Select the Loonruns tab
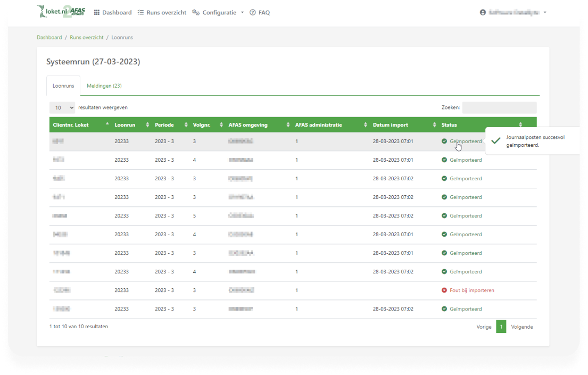This screenshot has height=375, width=588. (x=63, y=85)
